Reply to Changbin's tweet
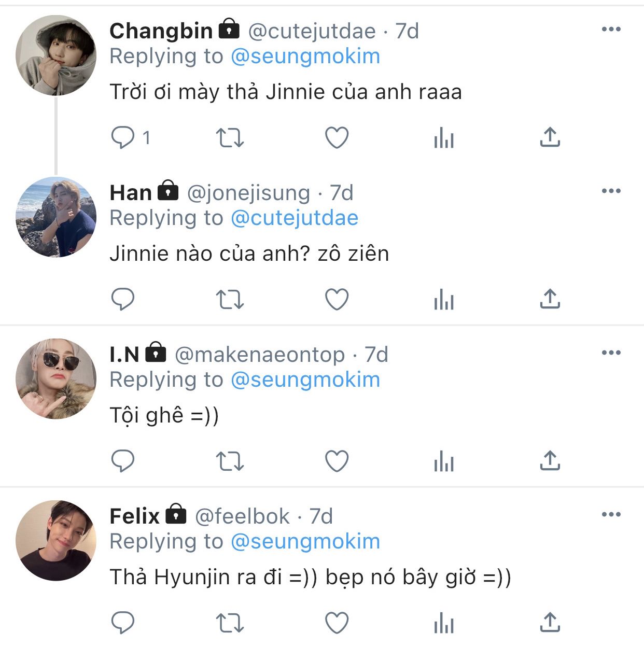This screenshot has width=644, height=647. click(x=123, y=138)
